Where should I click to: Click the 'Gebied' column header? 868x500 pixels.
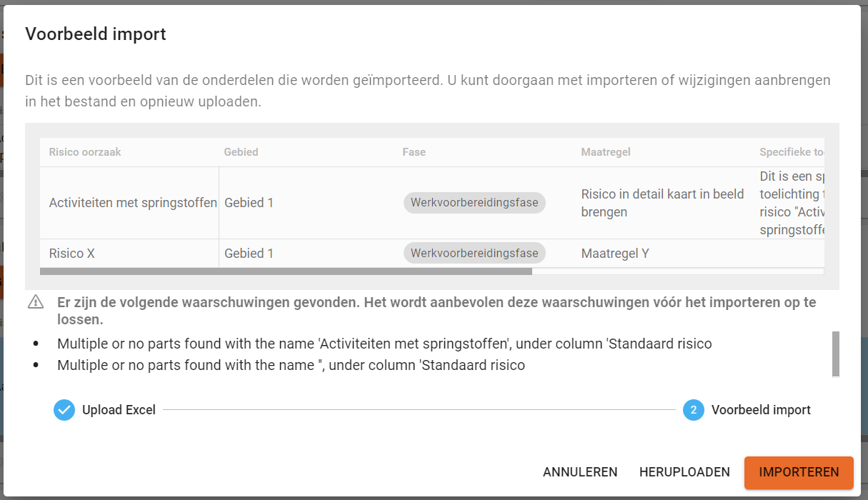pyautogui.click(x=241, y=152)
